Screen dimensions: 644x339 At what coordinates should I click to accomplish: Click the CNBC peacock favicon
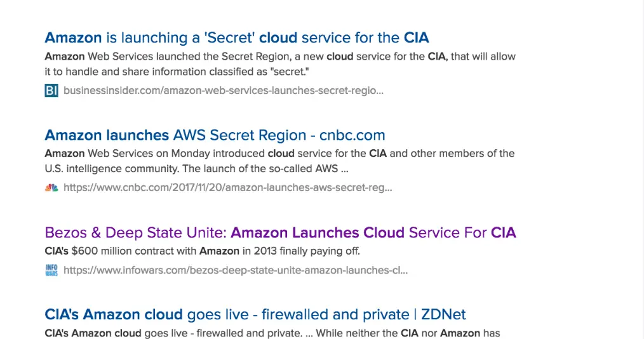tap(51, 188)
